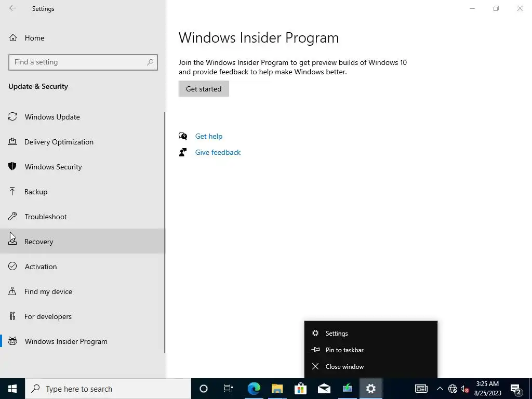
Task: Open the Get help link
Action: (209, 136)
